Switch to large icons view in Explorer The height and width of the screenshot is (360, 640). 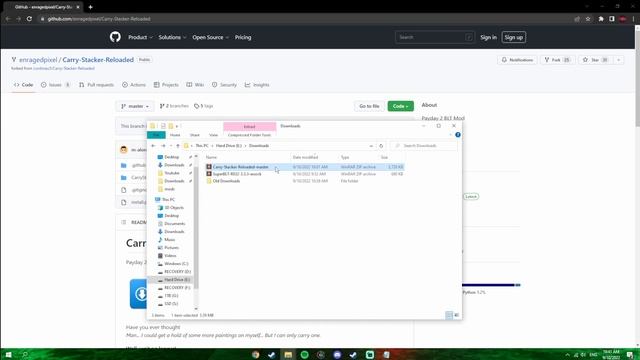(456, 315)
